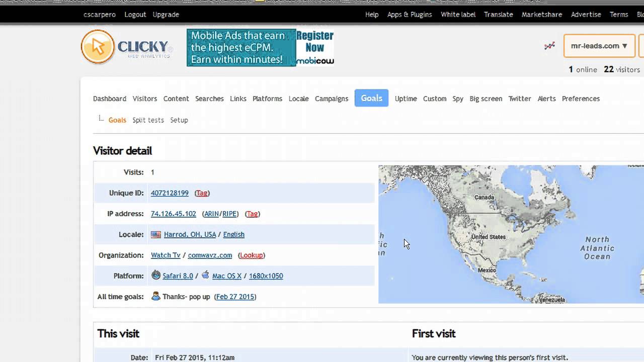The image size is (644, 362).
Task: Select the highlighted Goals tab
Action: click(371, 98)
